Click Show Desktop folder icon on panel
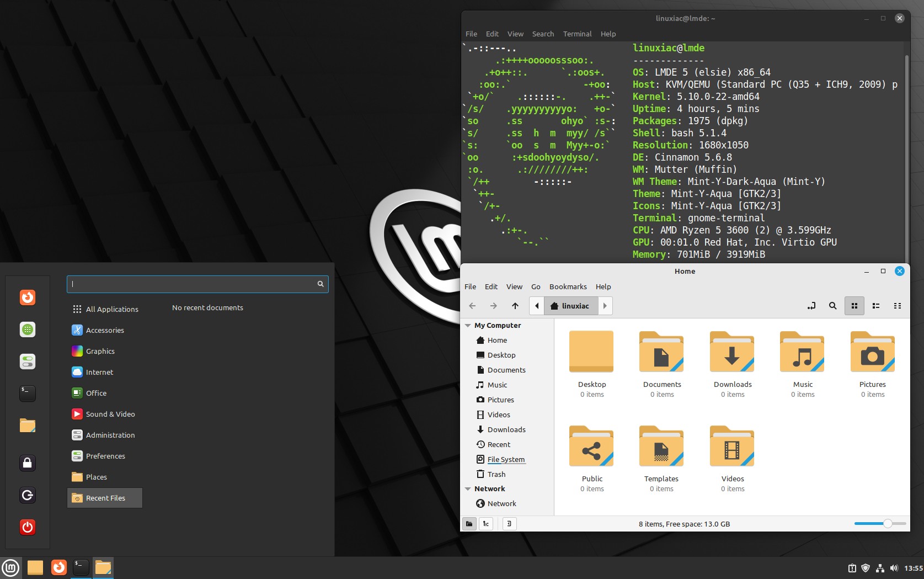The image size is (924, 579). (35, 567)
